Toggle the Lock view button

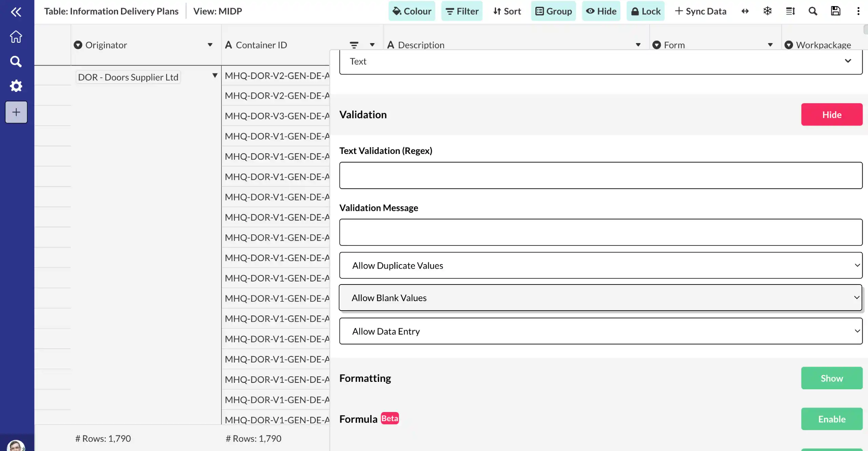(x=645, y=11)
